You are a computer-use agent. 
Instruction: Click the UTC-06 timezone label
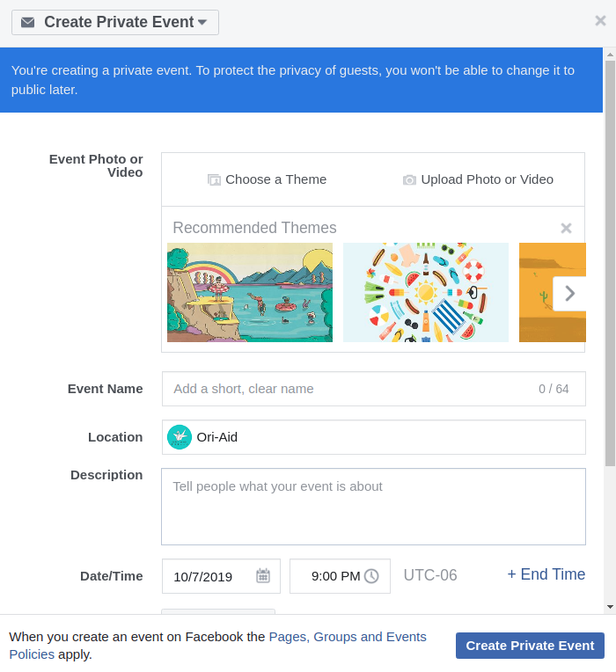(x=430, y=575)
